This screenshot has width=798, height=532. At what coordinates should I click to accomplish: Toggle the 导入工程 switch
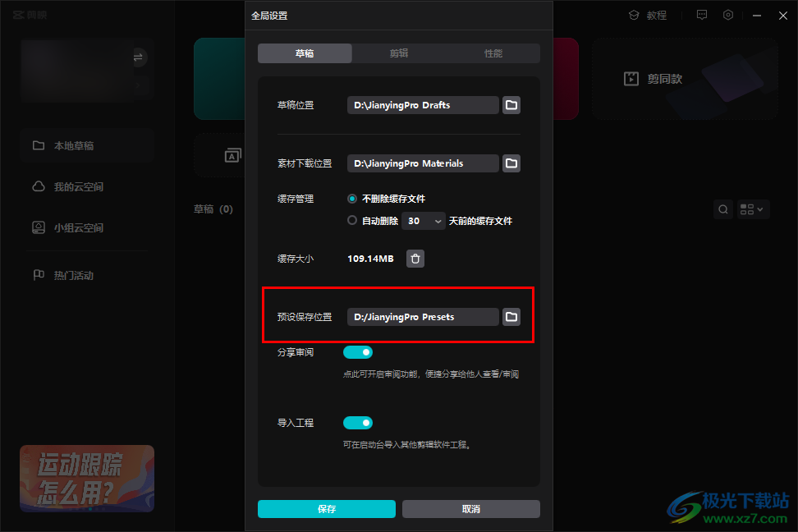(x=358, y=423)
